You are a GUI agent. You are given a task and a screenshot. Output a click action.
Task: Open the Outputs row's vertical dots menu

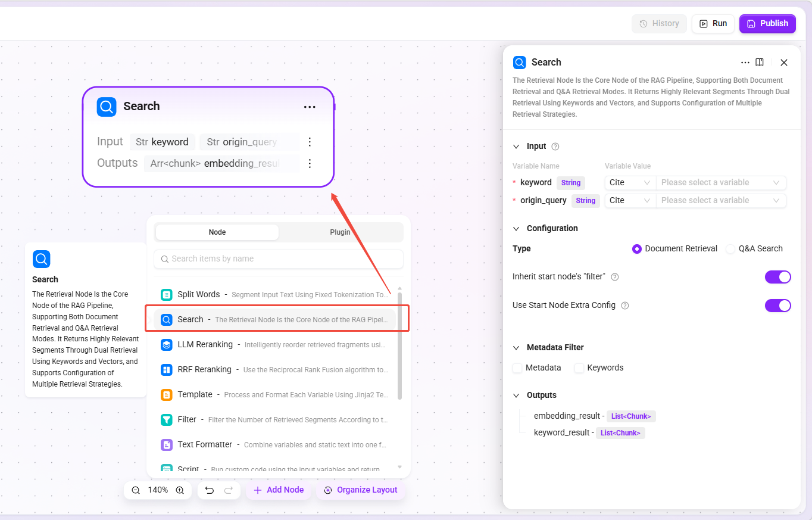(310, 163)
